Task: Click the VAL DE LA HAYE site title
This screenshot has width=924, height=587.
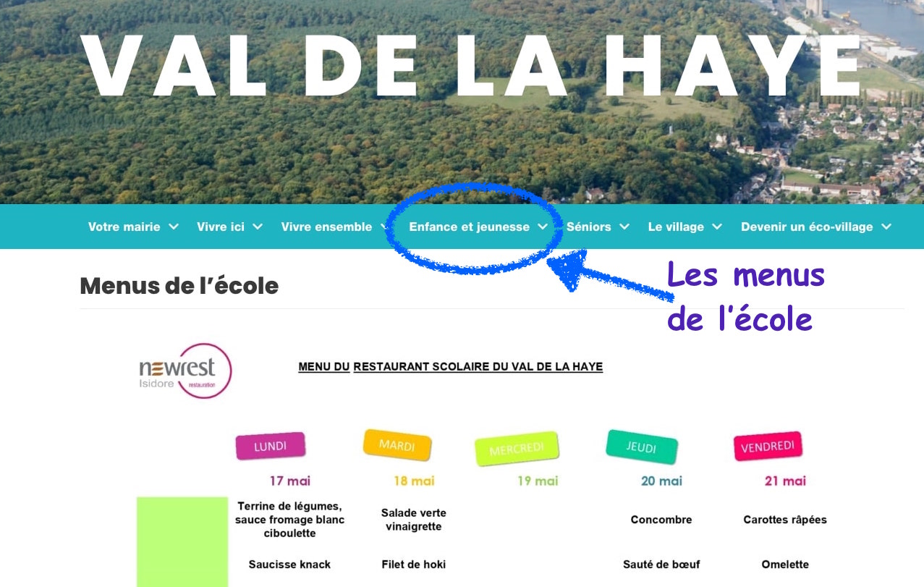Action: [x=472, y=65]
